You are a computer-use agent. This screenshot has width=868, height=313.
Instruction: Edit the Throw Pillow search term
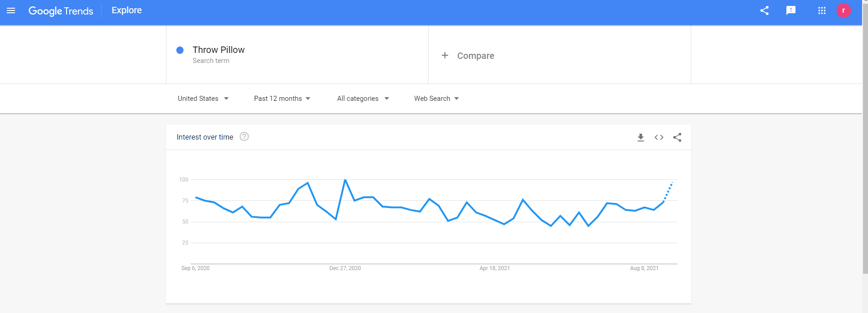(x=218, y=50)
